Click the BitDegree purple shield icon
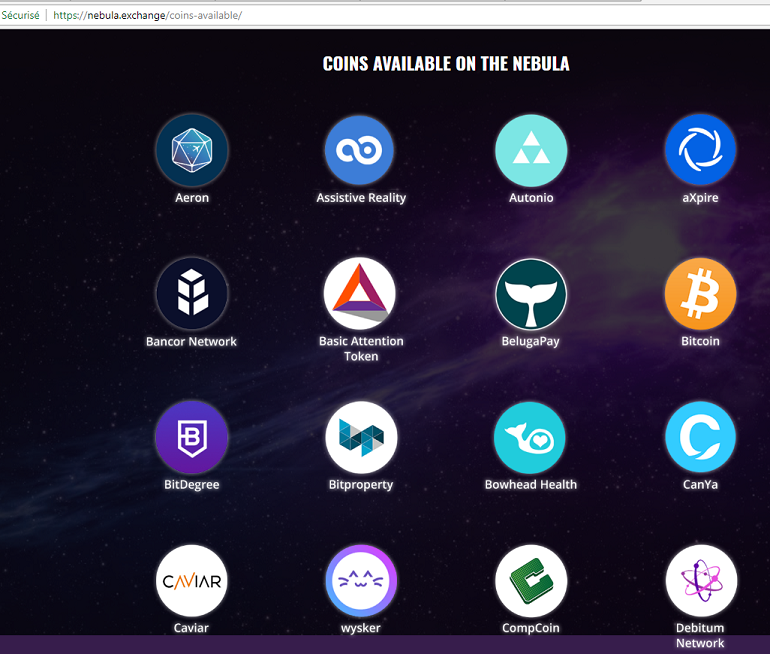 click(x=192, y=437)
